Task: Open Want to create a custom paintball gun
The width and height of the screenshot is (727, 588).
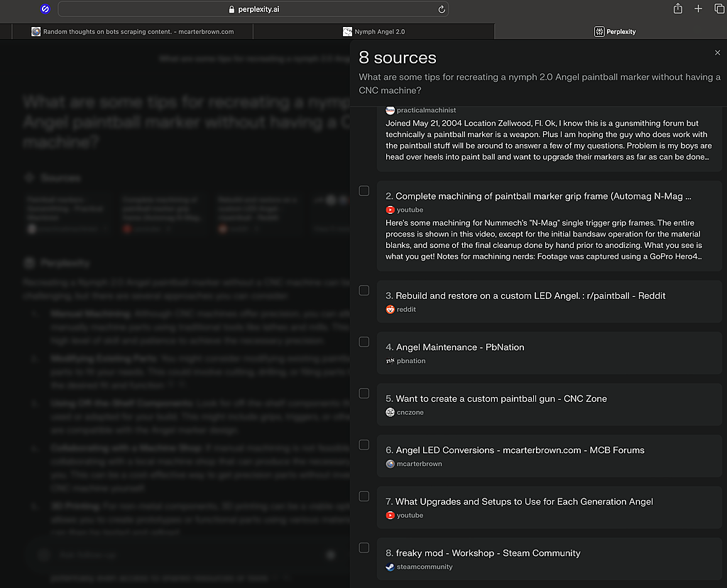Action: pyautogui.click(x=496, y=399)
